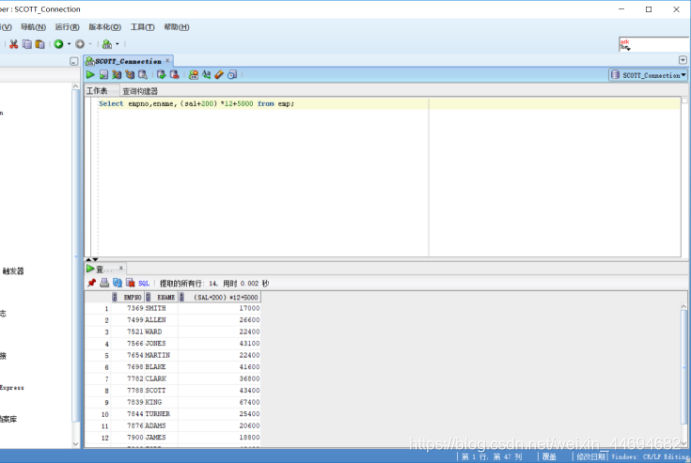Open the SCOTT_Connection selector dropdown
The image size is (691, 463).
click(x=648, y=75)
